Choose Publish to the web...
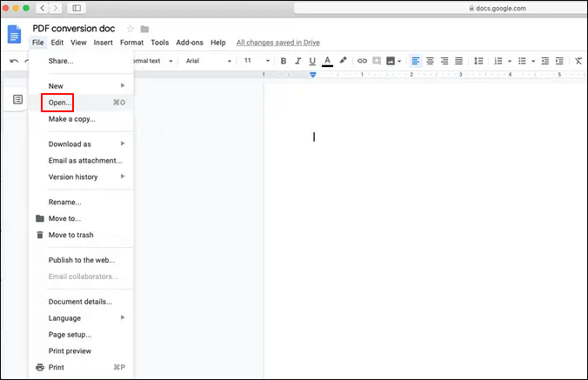Viewport: 588px width, 380px height. [x=81, y=260]
